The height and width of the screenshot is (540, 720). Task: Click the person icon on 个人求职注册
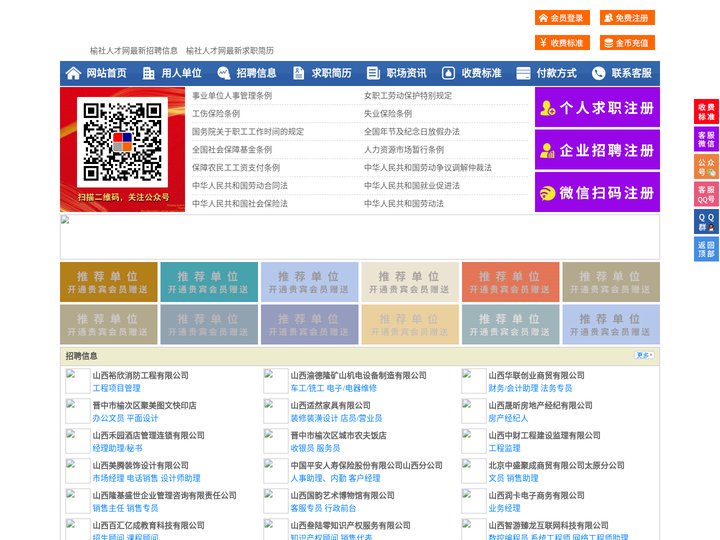547,108
